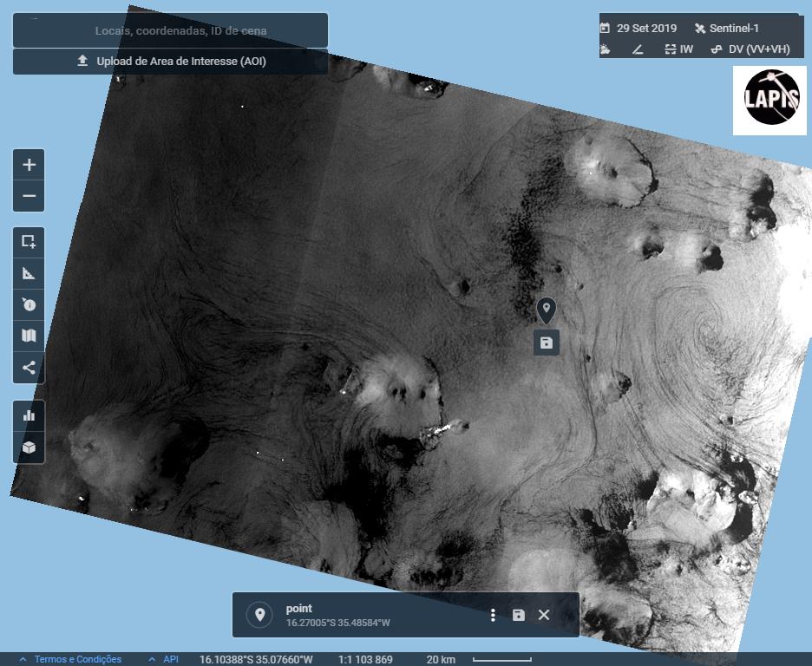Viewport: 812px width, 666px height.
Task: Zoom in with the plus button
Action: point(29,165)
